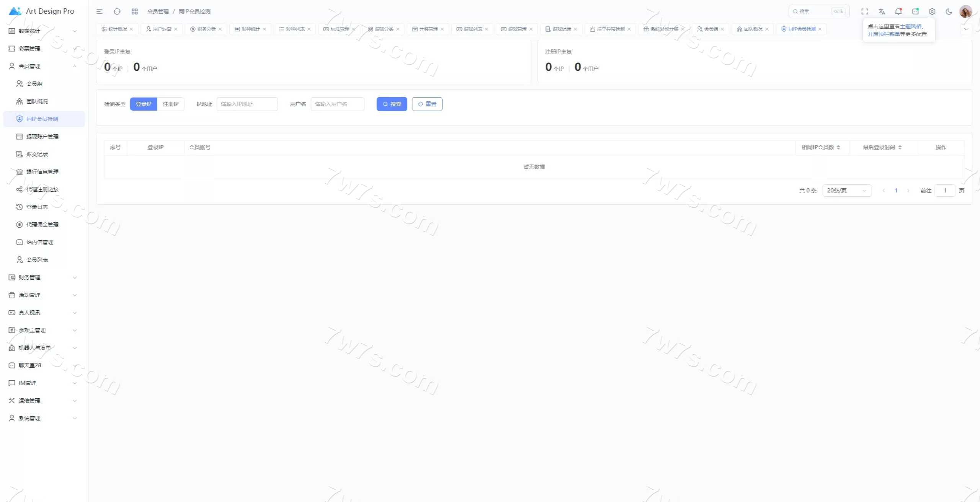Viewport: 980px width, 502px height.
Task: Select 注册IP detection type
Action: pyautogui.click(x=171, y=104)
